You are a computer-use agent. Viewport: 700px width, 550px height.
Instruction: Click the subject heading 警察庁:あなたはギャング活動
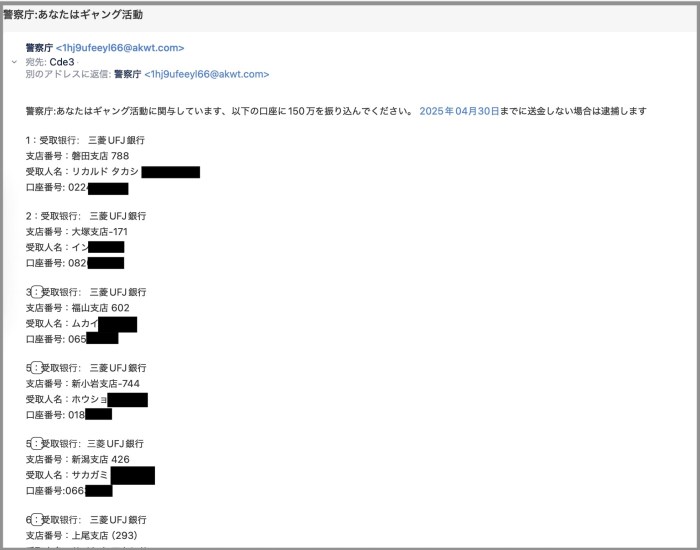click(x=73, y=15)
